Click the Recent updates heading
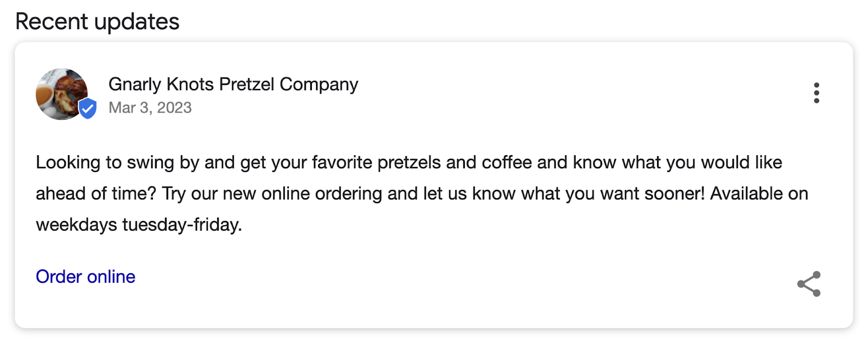 (97, 21)
